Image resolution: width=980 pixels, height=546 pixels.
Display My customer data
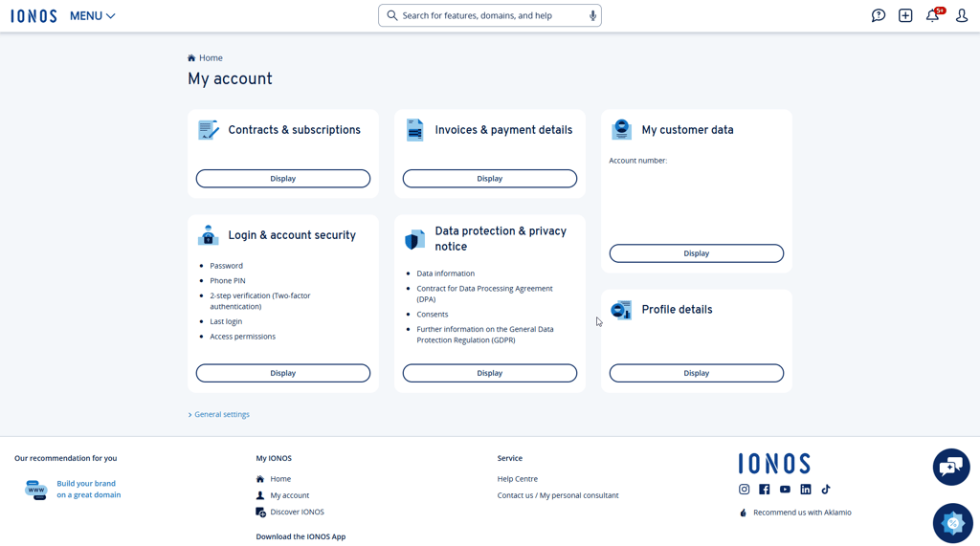pos(697,253)
